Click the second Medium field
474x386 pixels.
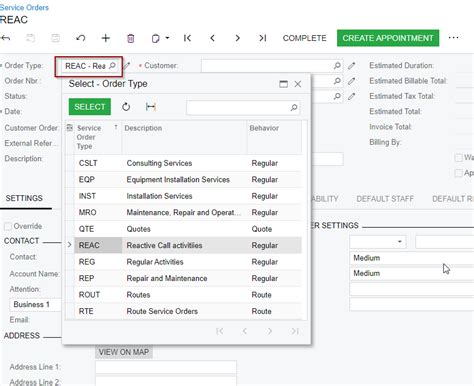(x=412, y=273)
